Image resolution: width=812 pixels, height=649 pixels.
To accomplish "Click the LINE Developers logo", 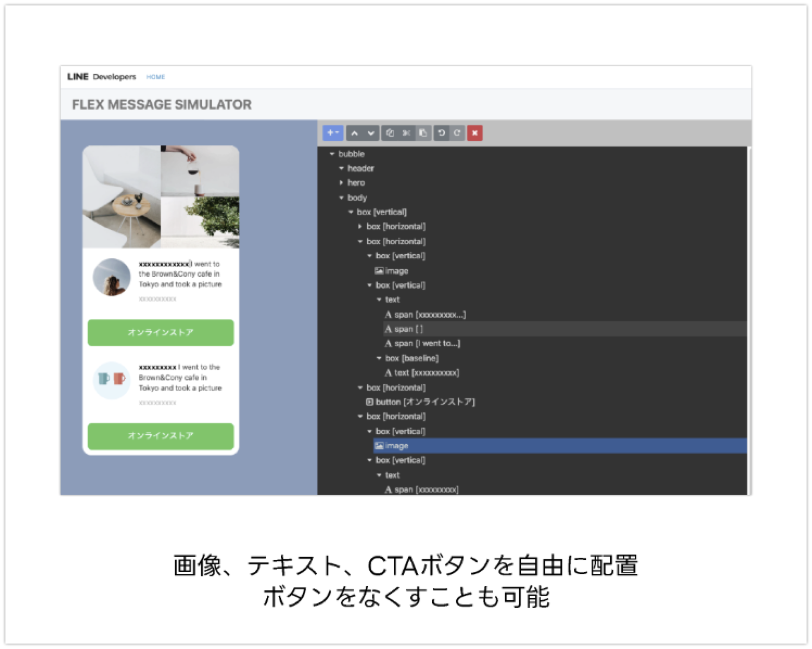I will 100,77.
